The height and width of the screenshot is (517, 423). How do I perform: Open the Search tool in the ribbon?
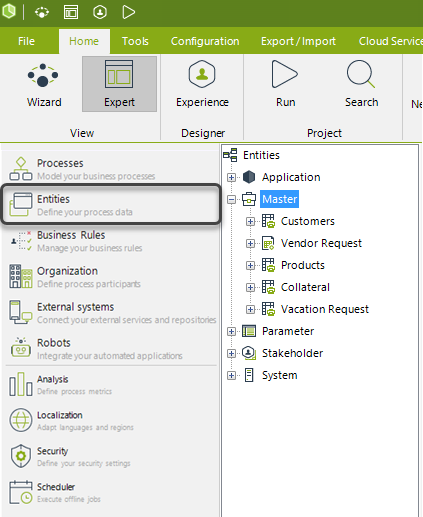pos(361,84)
